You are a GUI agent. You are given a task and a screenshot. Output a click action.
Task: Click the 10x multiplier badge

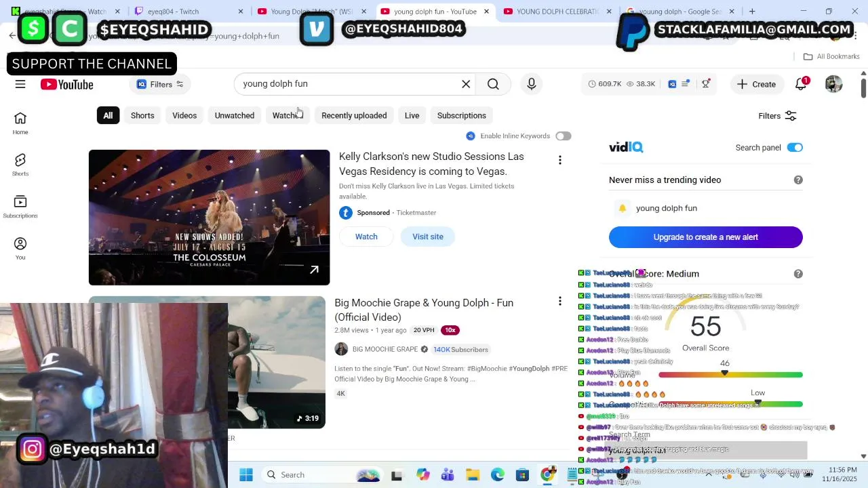[x=450, y=330]
